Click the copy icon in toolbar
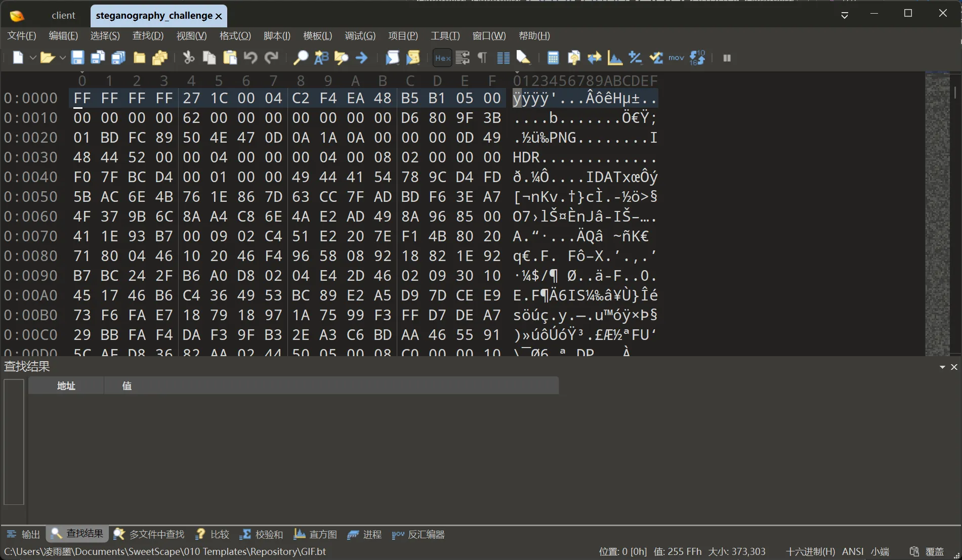Image resolution: width=962 pixels, height=560 pixels. (209, 58)
